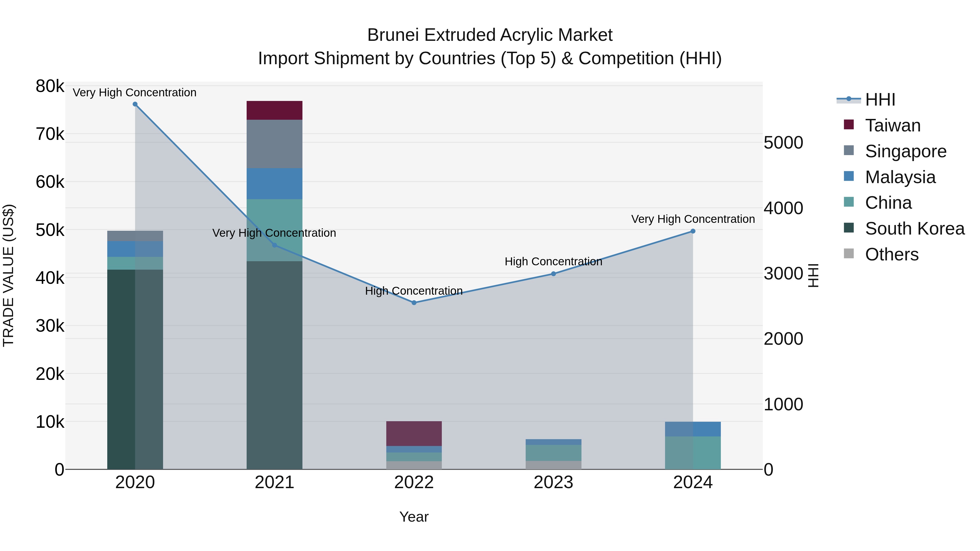Click the 5000 HHI axis tick label
Image resolution: width=980 pixels, height=551 pixels.
pos(784,143)
